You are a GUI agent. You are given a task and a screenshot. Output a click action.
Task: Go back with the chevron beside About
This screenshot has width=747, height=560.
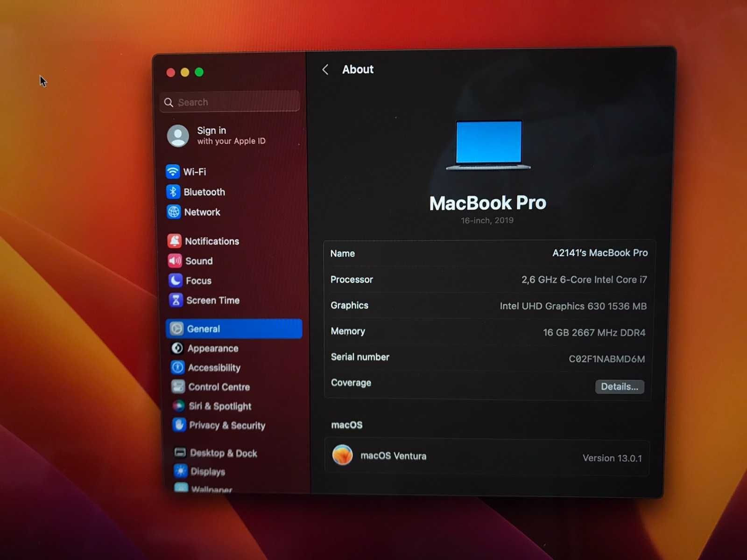325,70
